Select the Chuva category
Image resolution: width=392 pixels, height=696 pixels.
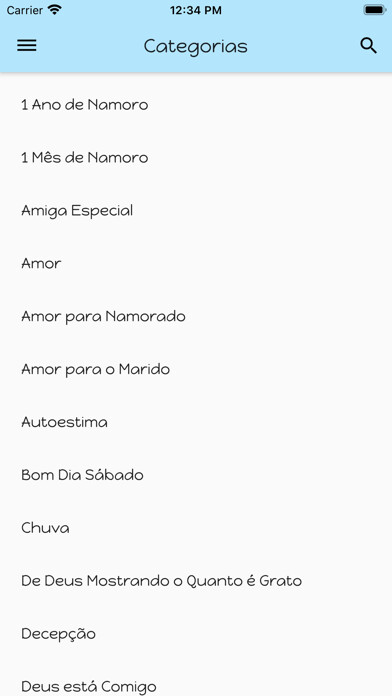click(x=196, y=528)
